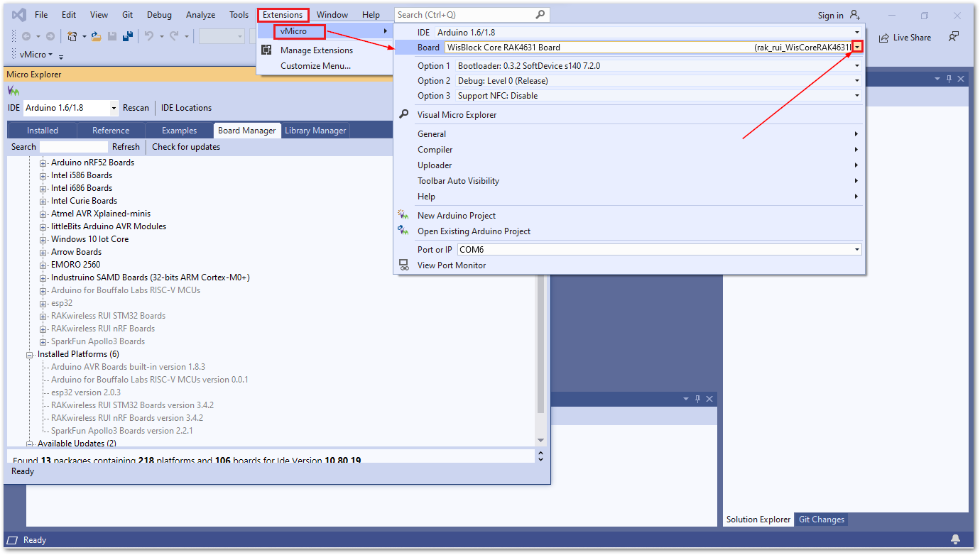Click the Open File folder icon
This screenshot has height=555, width=980.
pos(96,36)
